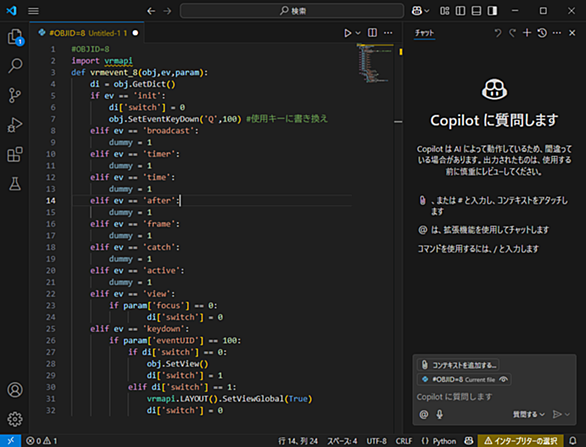Open the Source Control view
This screenshot has width=586, height=447.
coord(15,95)
